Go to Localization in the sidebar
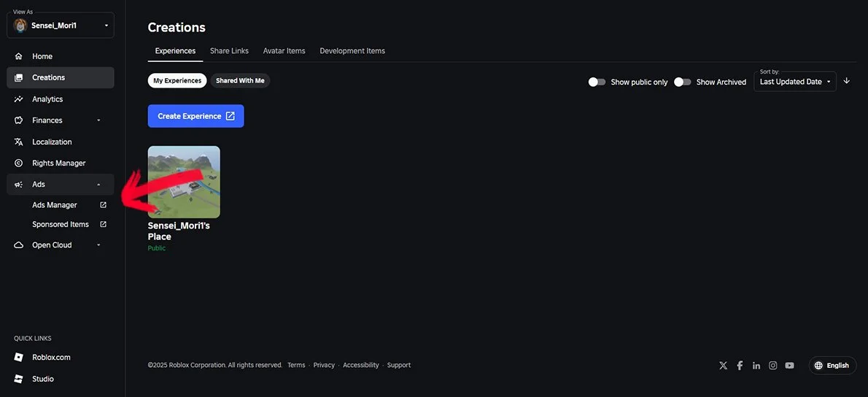 pos(61,142)
